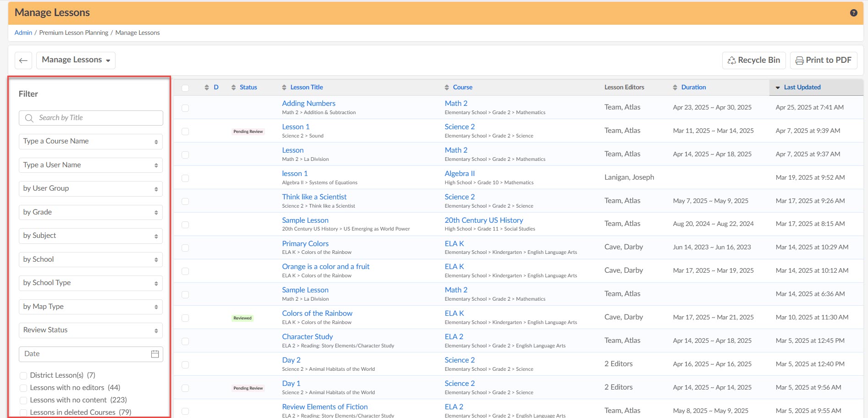Select the Primary Colors row checkbox
This screenshot has height=418, width=868.
(x=185, y=248)
